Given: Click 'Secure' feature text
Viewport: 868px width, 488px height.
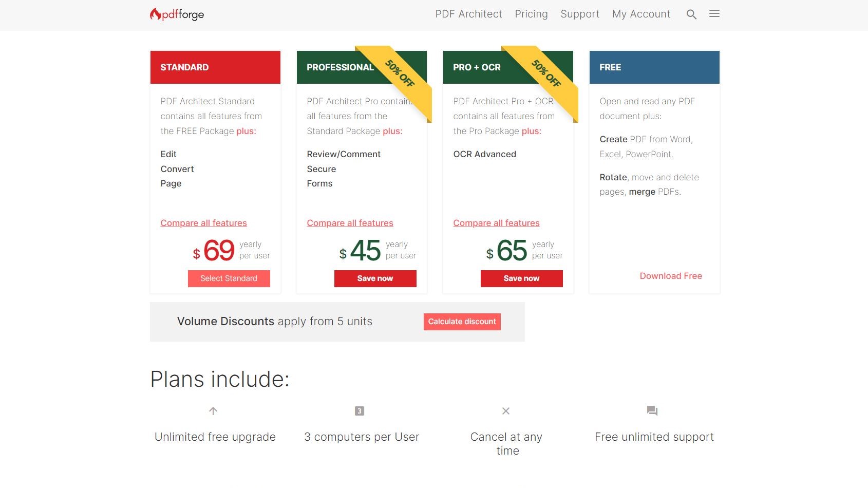Looking at the screenshot, I should [x=322, y=169].
